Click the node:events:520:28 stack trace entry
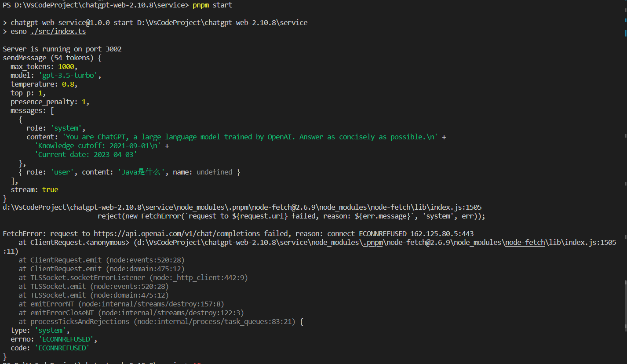 click(145, 259)
